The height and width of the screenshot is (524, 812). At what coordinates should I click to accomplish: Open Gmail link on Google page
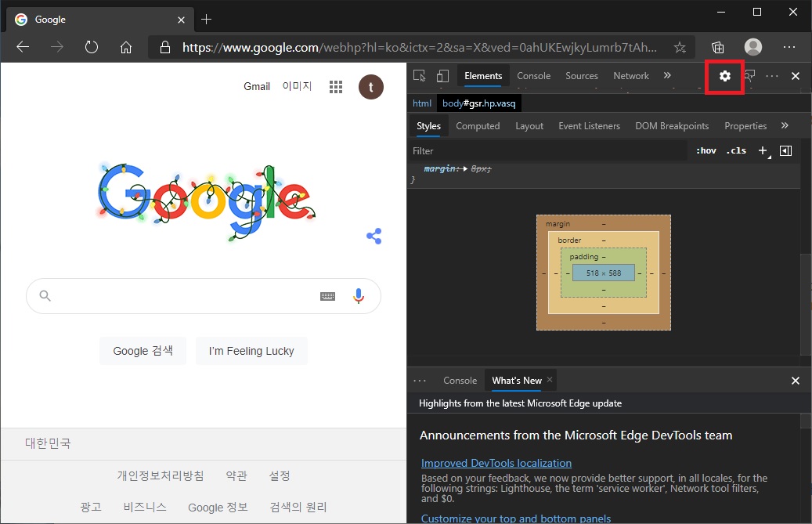[256, 86]
